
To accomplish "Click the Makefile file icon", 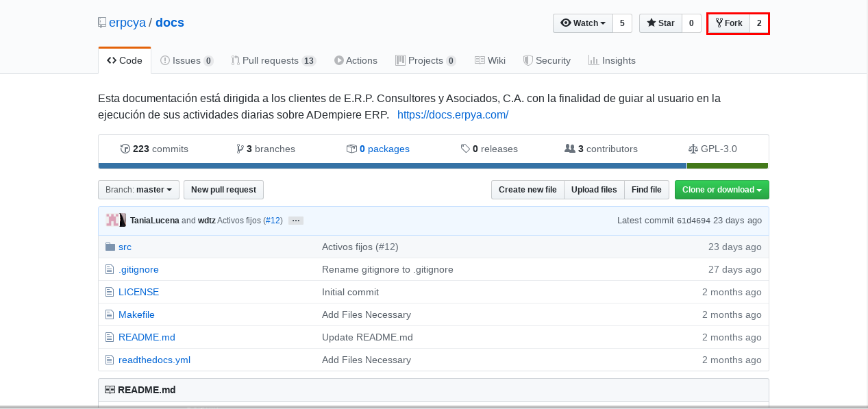I will (110, 314).
